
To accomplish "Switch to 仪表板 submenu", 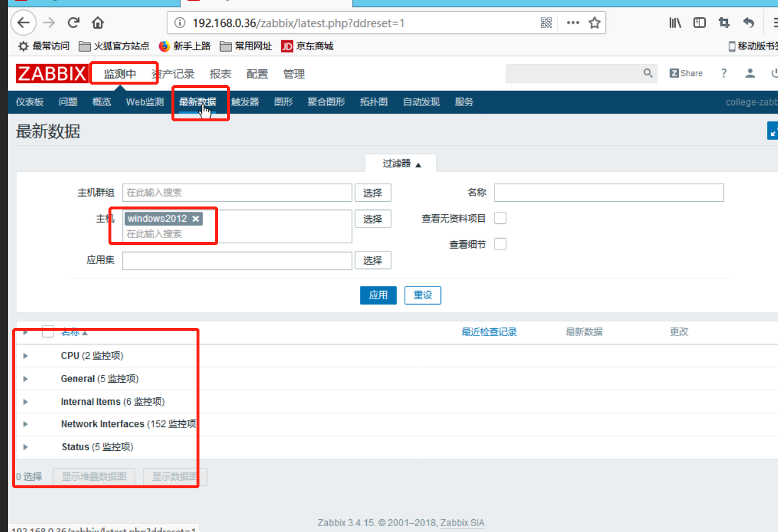I will [30, 102].
